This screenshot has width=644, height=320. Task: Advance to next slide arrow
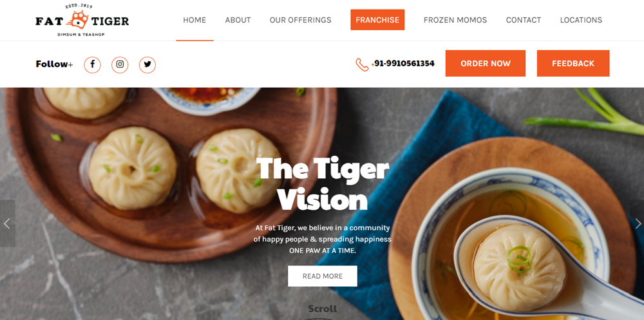click(637, 223)
